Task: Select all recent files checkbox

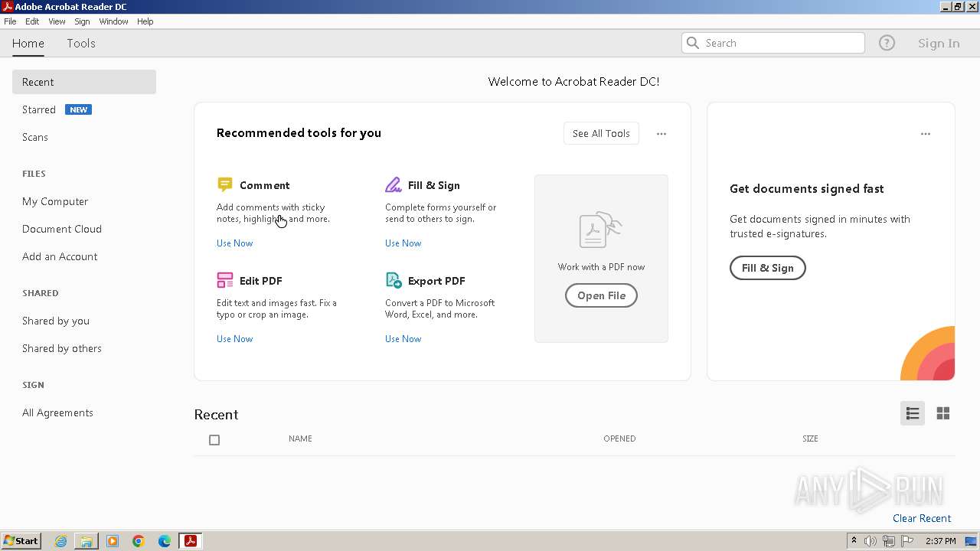Action: click(x=214, y=440)
